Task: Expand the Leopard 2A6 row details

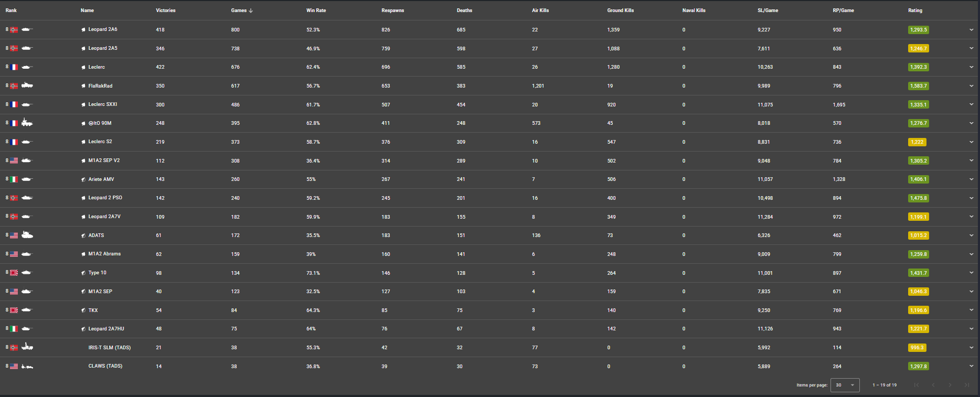Action: click(972, 30)
